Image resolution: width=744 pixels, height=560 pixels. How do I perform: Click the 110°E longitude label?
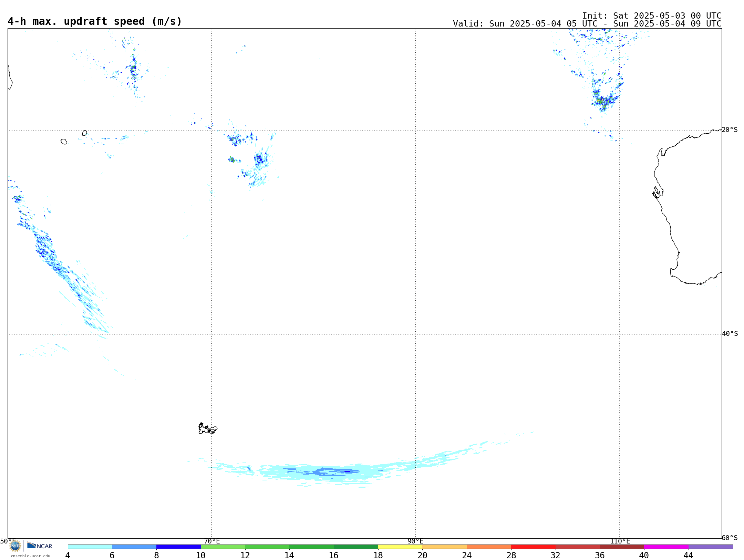(x=620, y=541)
